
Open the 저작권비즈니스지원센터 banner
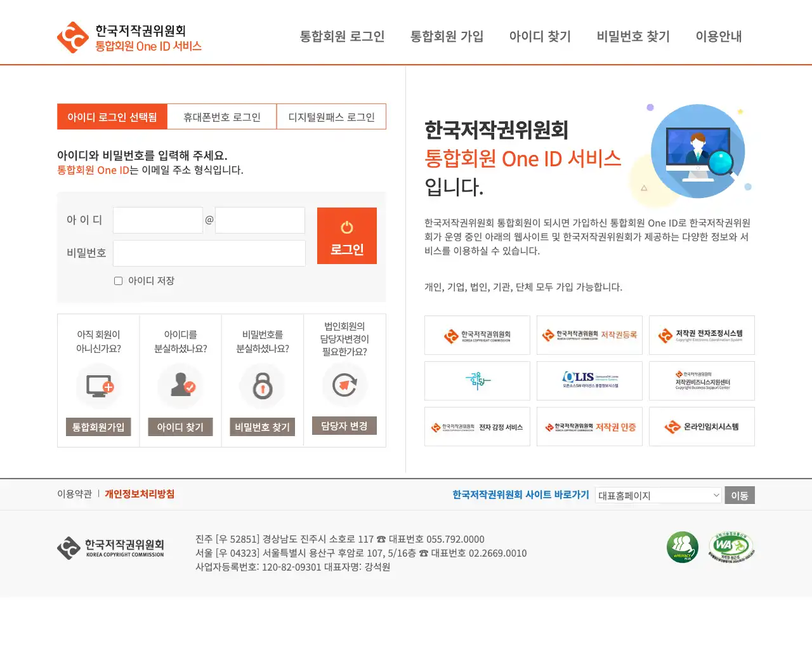702,381
